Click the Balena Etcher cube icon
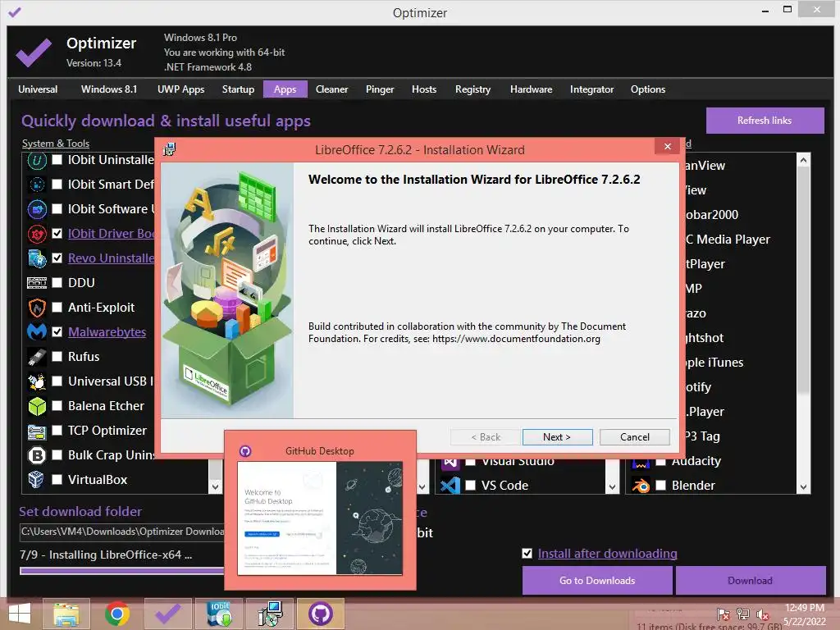 coord(37,406)
